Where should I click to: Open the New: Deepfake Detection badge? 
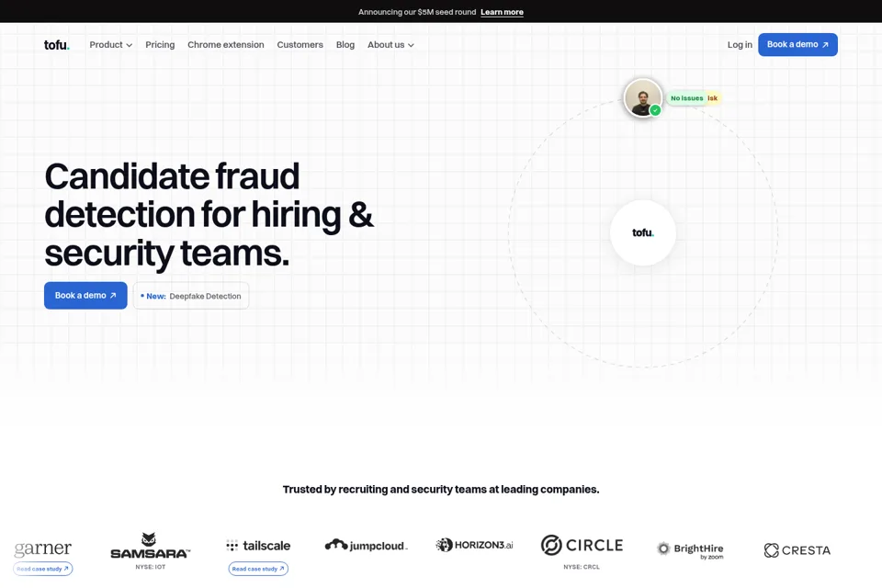[191, 296]
